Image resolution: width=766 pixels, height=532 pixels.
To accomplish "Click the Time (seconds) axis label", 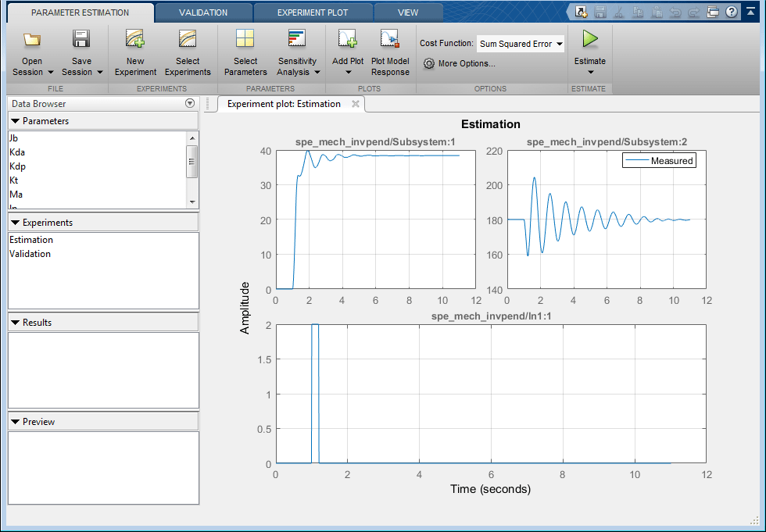I will pyautogui.click(x=491, y=489).
